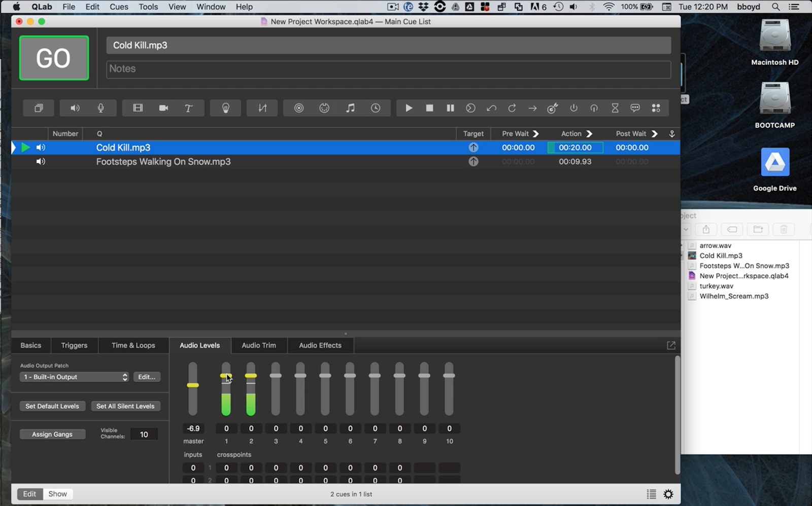Create a Camera cue

162,107
